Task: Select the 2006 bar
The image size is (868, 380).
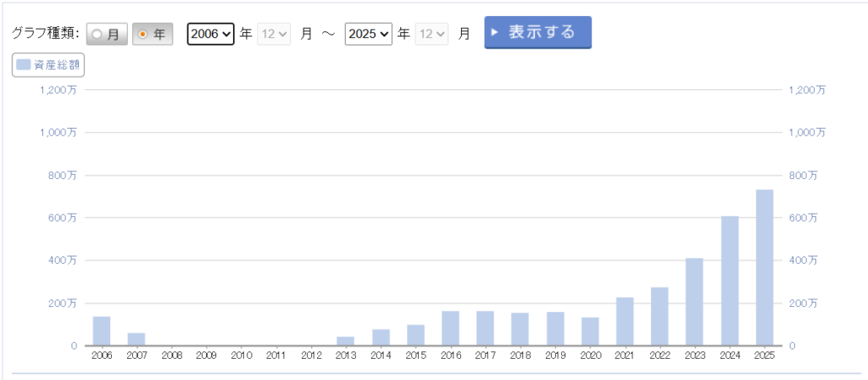Action: (x=102, y=331)
